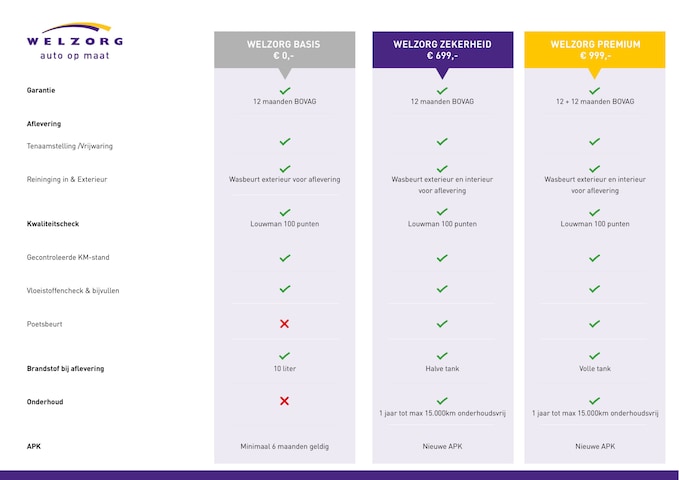
Task: Select the Welzorg Basis € 0,- header
Action: (284, 50)
